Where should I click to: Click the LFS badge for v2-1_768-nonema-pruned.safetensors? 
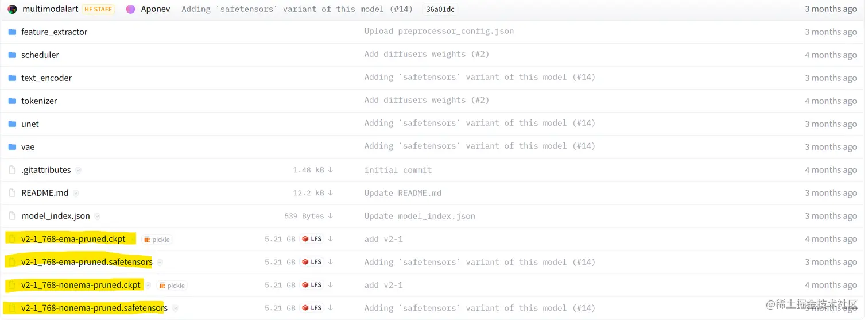(x=312, y=308)
